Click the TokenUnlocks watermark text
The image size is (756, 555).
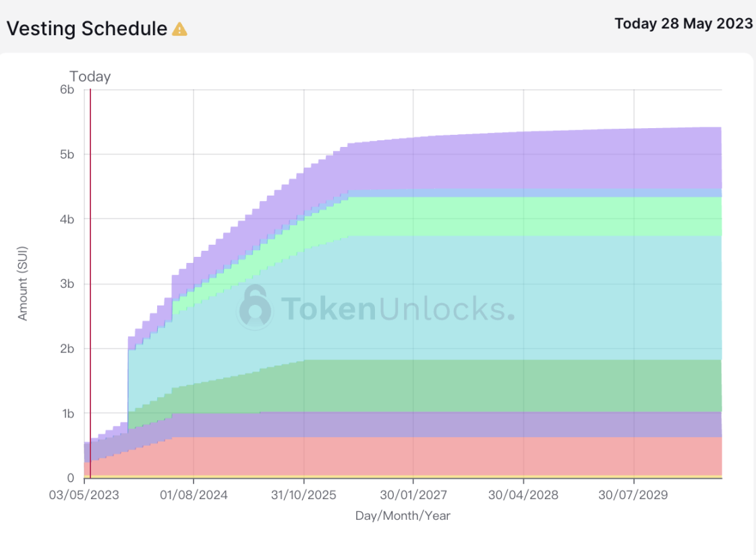click(x=397, y=309)
